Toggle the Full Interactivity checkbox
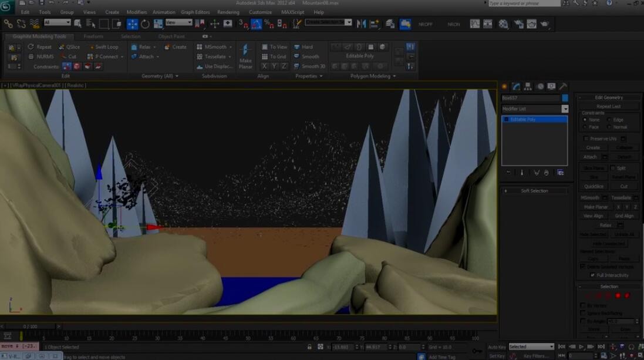 592,275
